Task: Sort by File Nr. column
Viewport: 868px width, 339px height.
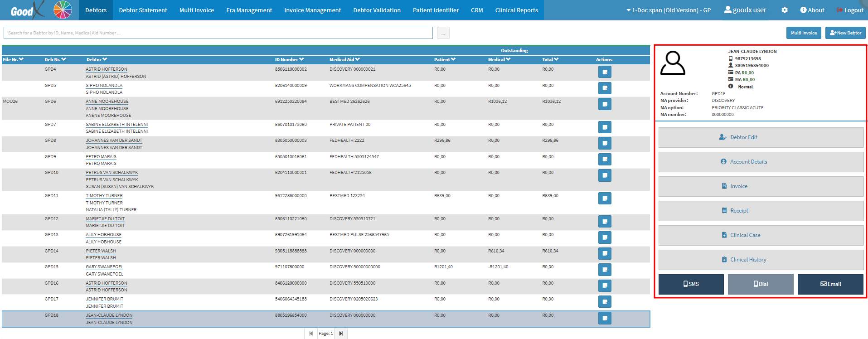Action: [x=13, y=59]
